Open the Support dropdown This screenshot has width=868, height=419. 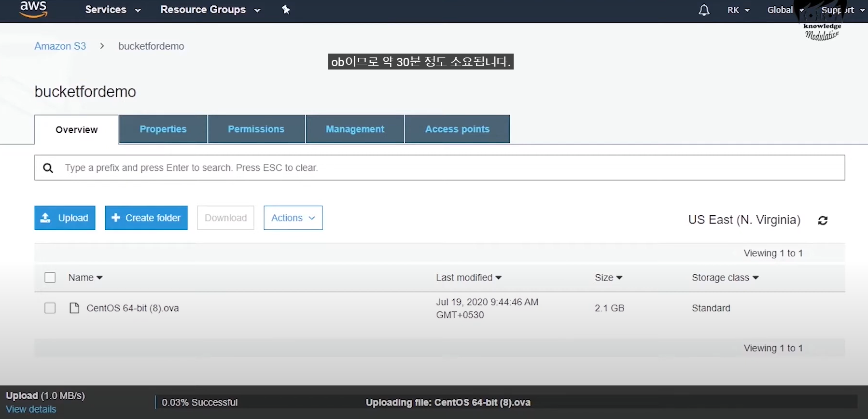pos(842,10)
